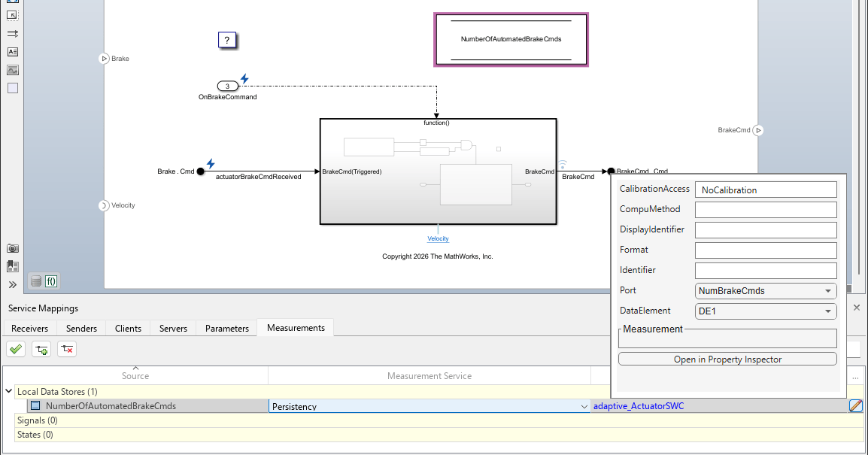This screenshot has width=868, height=455.
Task: Select the NumberOfAutomatedBrakeCmds data store block
Action: pyautogui.click(x=511, y=40)
